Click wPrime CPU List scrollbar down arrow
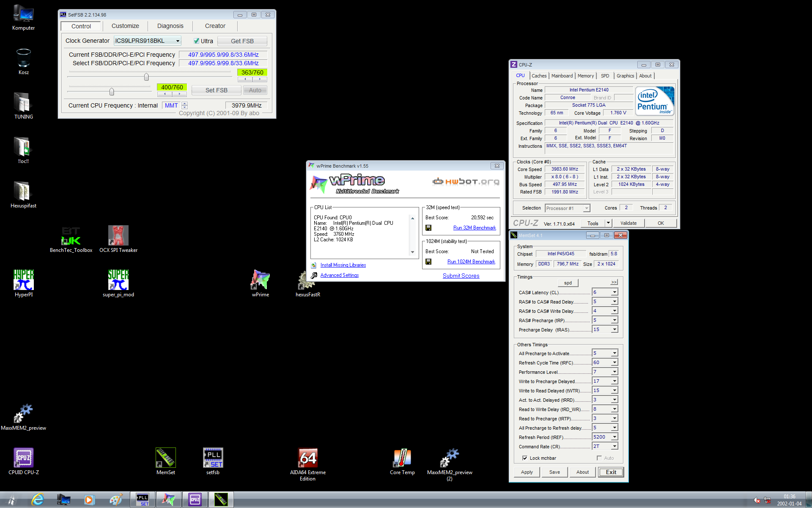 [412, 252]
